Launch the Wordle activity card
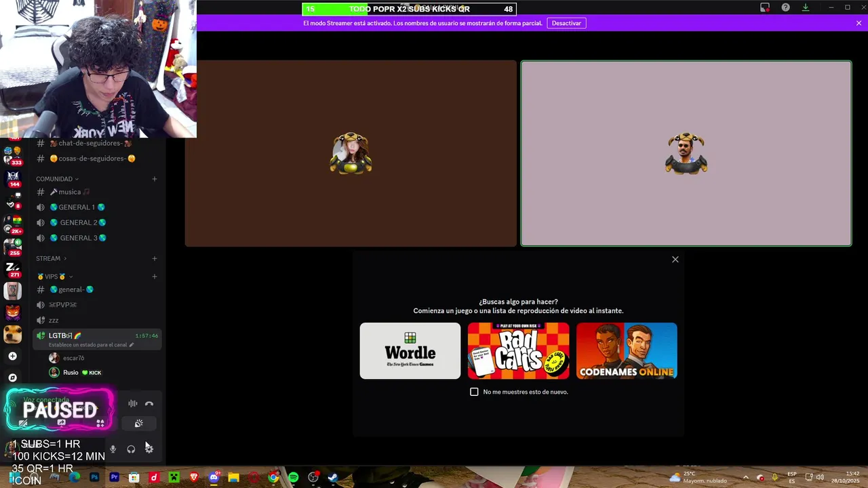Image resolution: width=868 pixels, height=488 pixels. coord(410,350)
